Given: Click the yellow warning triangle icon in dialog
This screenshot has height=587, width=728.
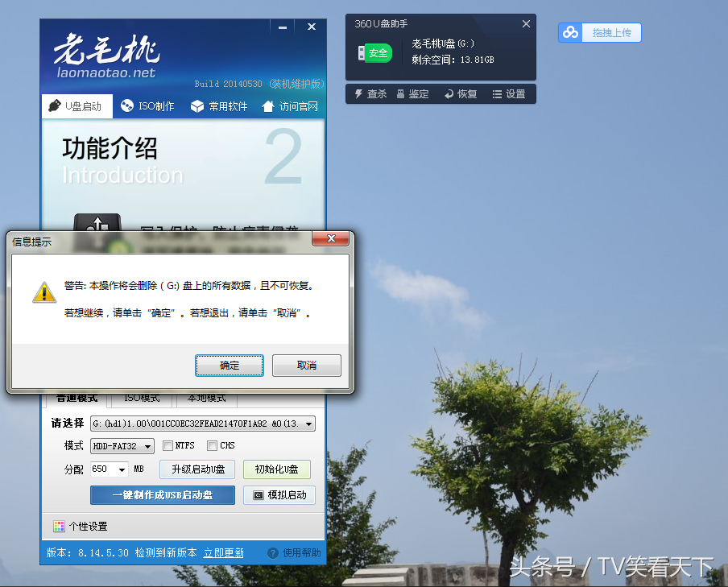Looking at the screenshot, I should (44, 292).
